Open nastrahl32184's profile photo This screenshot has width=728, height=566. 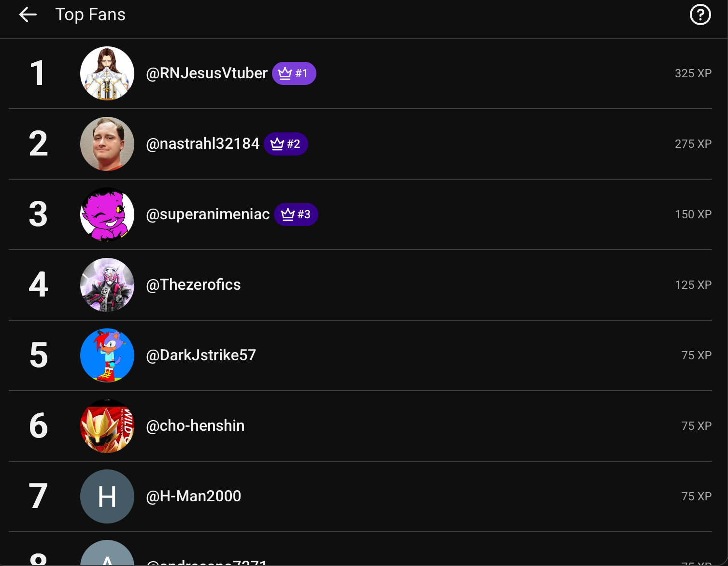[x=107, y=144]
